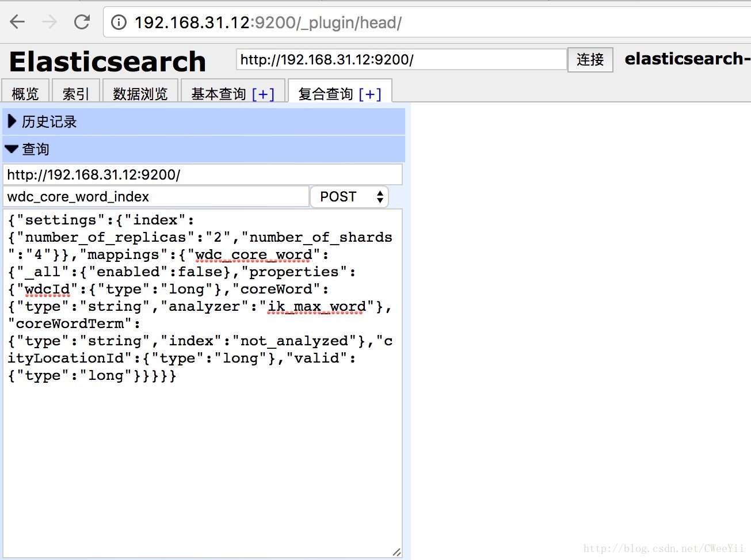Expand the 历史记录 section
This screenshot has height=560, width=751.
click(204, 121)
